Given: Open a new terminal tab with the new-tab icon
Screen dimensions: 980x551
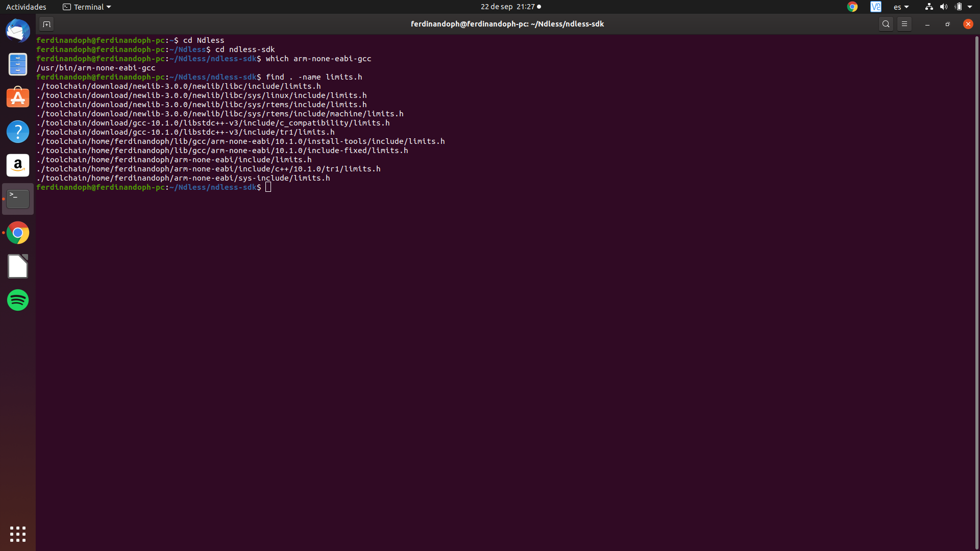Looking at the screenshot, I should (46, 24).
